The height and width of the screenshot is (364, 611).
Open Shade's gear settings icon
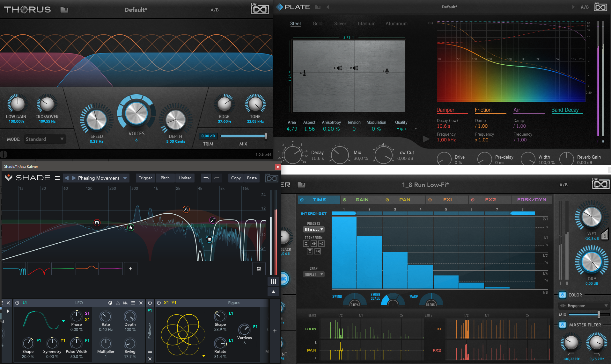click(x=259, y=269)
